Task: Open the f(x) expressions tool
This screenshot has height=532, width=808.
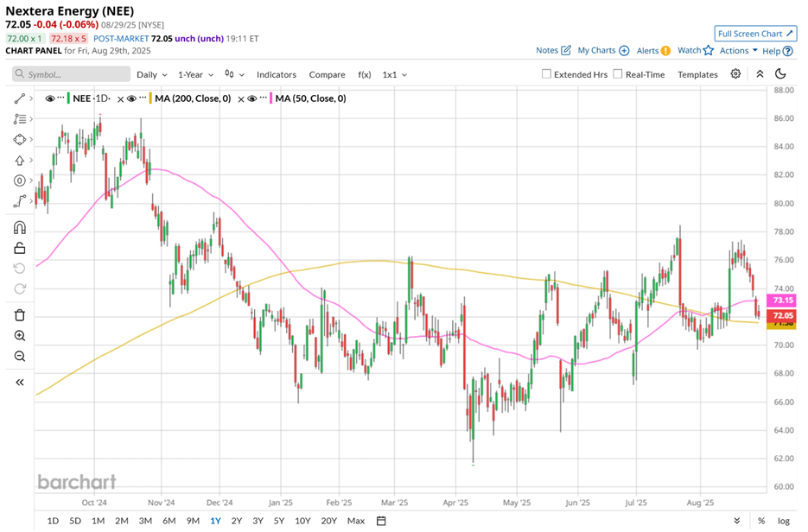Action: click(x=365, y=74)
